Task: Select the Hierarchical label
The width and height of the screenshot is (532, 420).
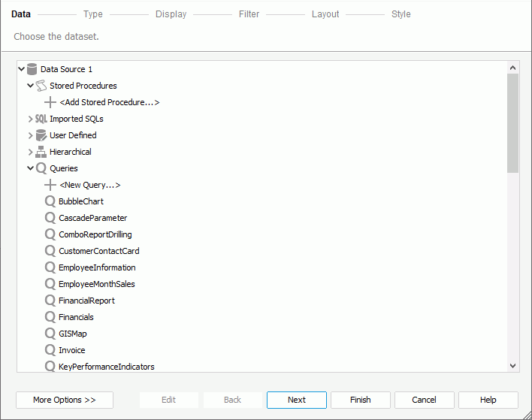Action: pos(70,152)
